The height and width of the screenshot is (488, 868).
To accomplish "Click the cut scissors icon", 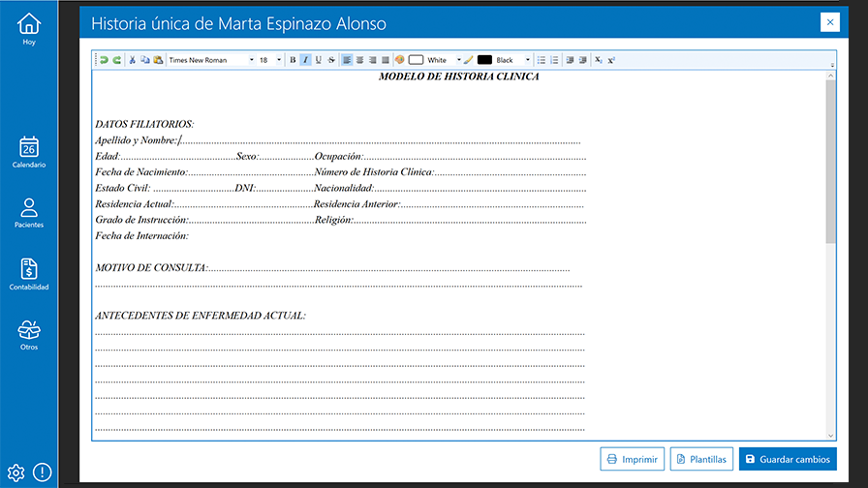I will click(133, 60).
